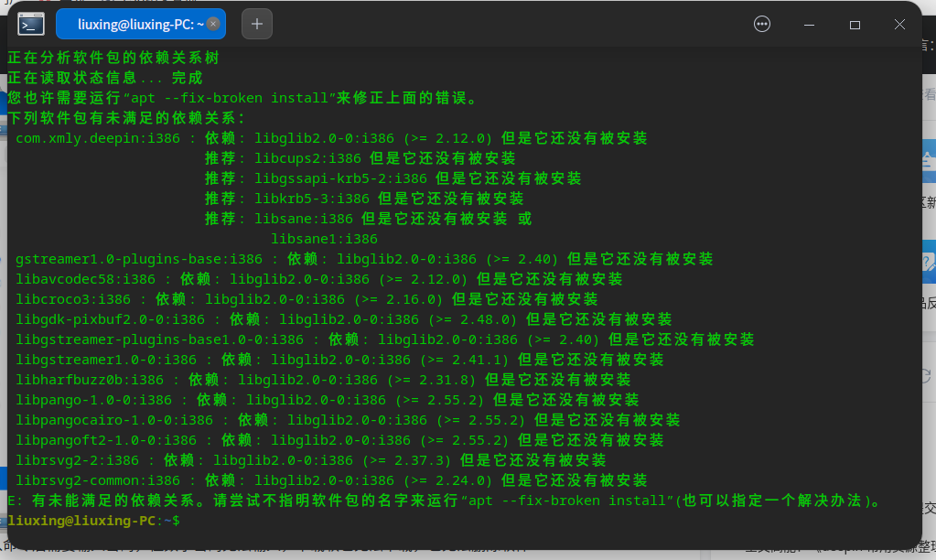Click the prompt 'liuxing@liuxing-PC:~$'
Viewport: 936px width, 560px height.
click(x=93, y=521)
